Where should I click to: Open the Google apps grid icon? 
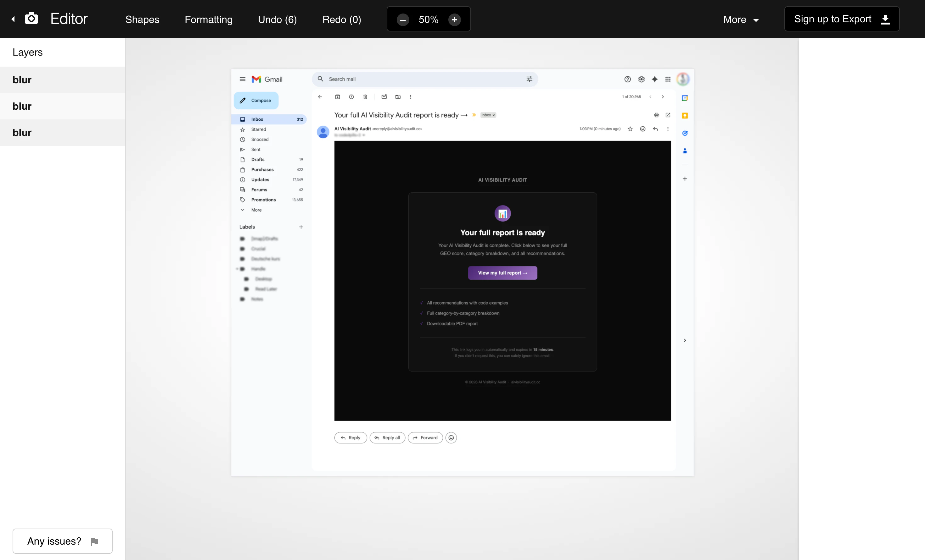pos(668,79)
